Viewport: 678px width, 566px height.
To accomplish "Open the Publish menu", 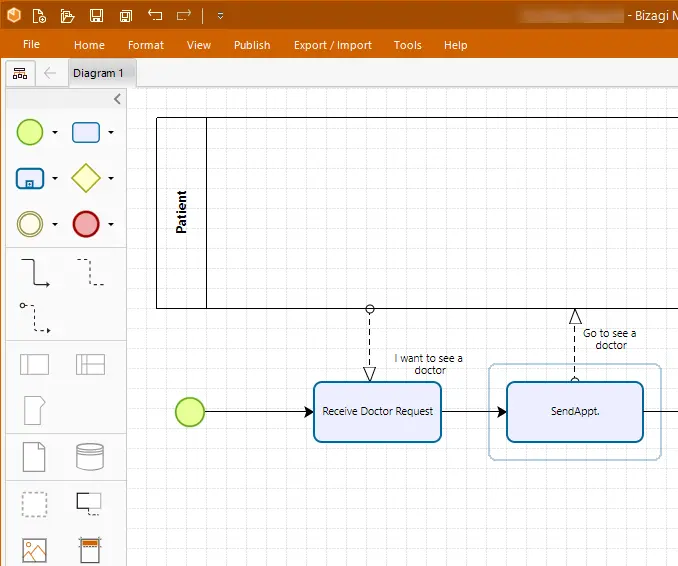I will click(252, 45).
